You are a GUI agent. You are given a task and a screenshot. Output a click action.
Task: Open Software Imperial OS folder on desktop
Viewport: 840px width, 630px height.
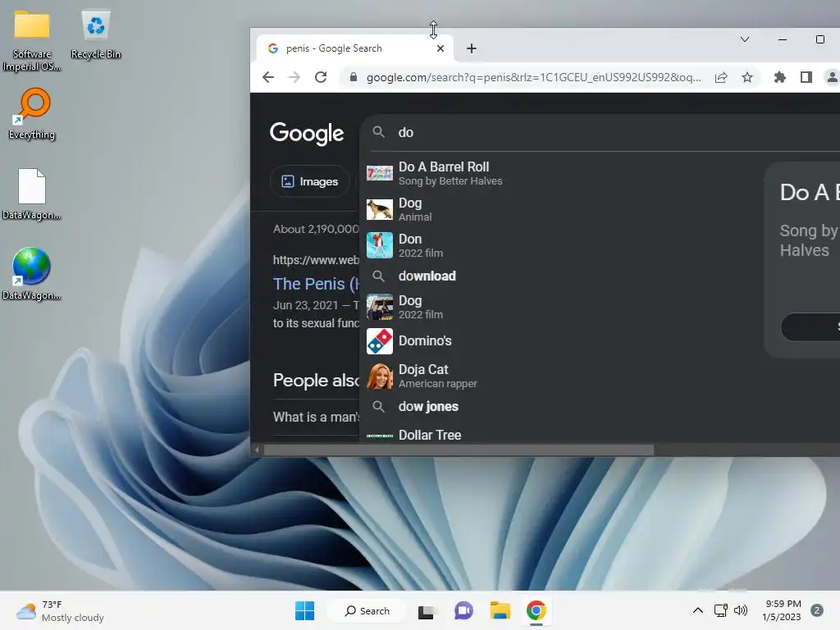click(x=32, y=40)
